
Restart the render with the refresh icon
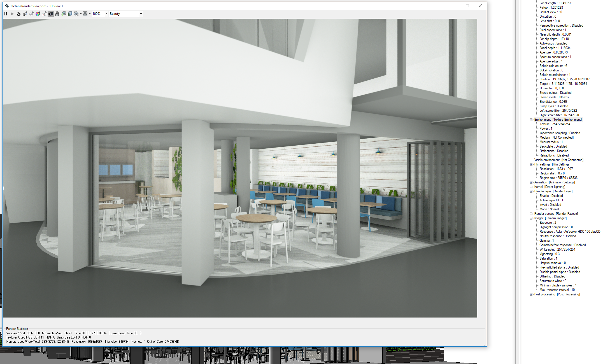point(18,14)
